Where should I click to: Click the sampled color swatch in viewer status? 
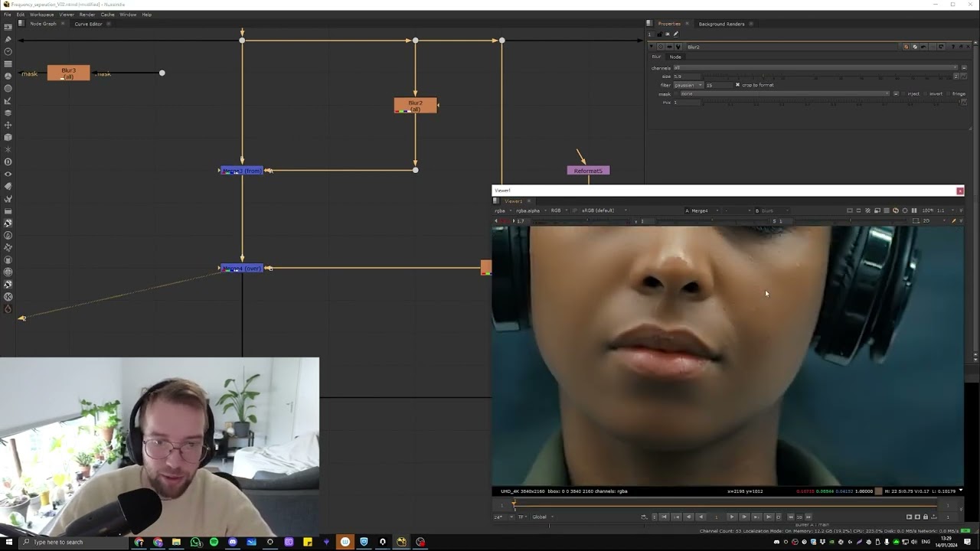click(878, 491)
